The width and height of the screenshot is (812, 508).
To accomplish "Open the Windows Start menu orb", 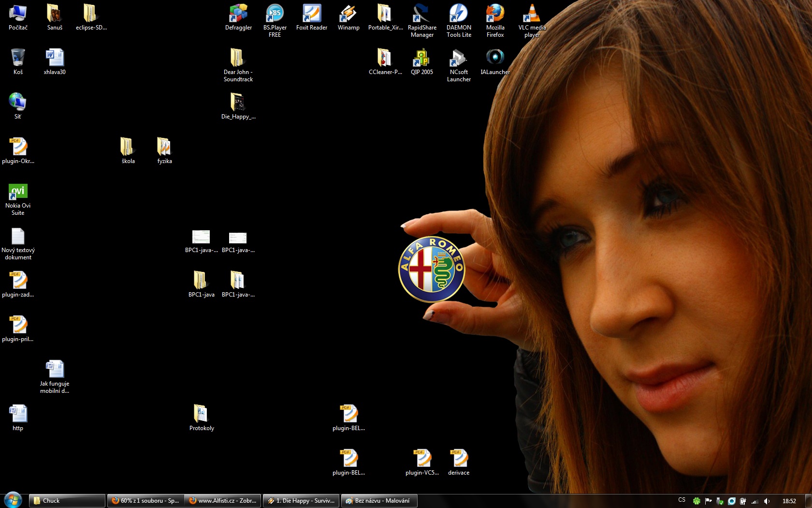I will point(13,500).
